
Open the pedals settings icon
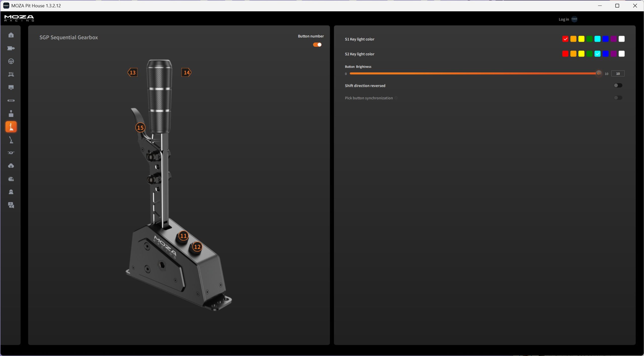[x=11, y=74]
